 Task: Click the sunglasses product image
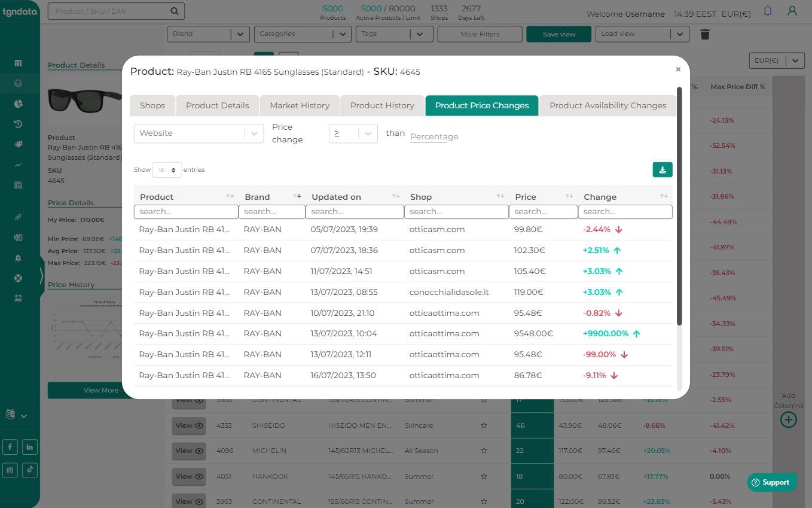click(85, 100)
